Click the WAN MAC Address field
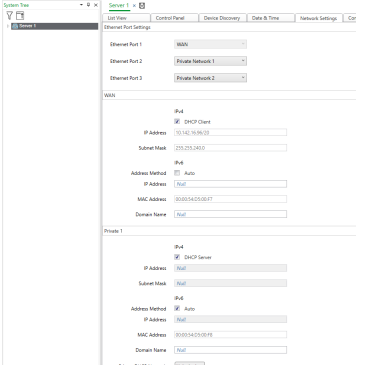The image size is (371, 370). coord(230,199)
